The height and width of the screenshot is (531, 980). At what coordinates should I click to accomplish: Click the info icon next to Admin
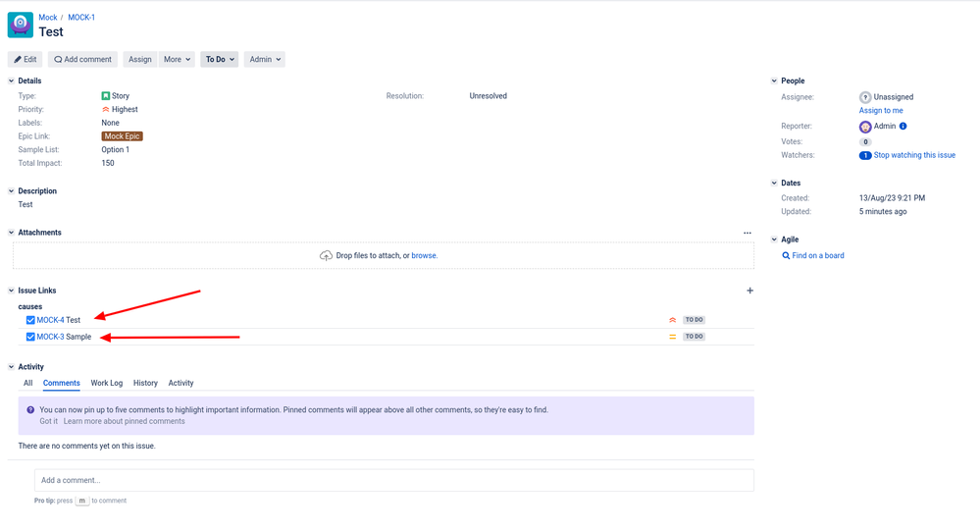(x=903, y=127)
